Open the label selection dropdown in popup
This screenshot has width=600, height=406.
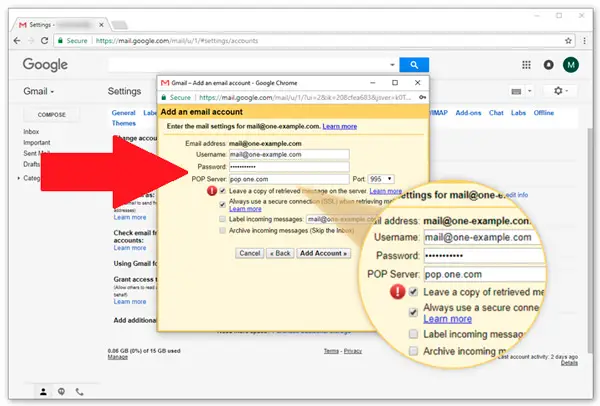(x=341, y=219)
